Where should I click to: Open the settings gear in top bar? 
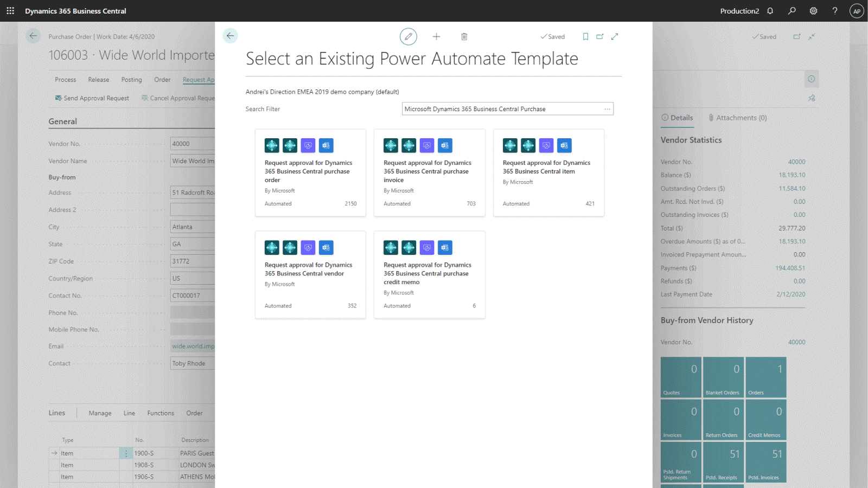click(813, 11)
